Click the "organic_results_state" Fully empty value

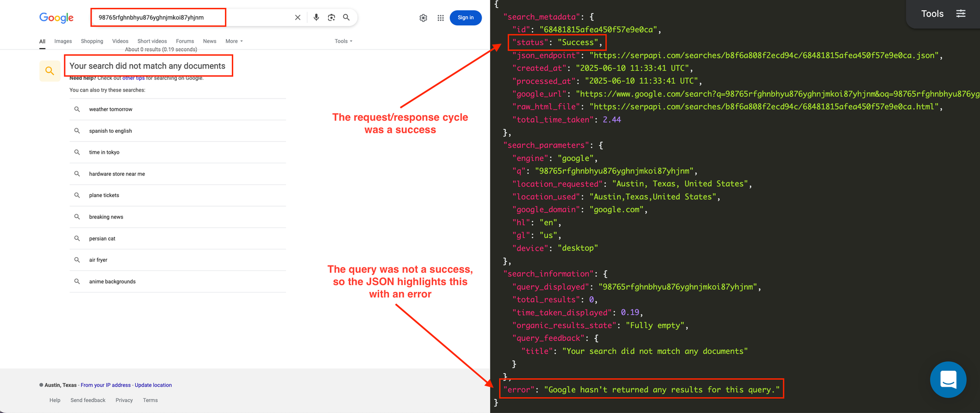(x=655, y=325)
